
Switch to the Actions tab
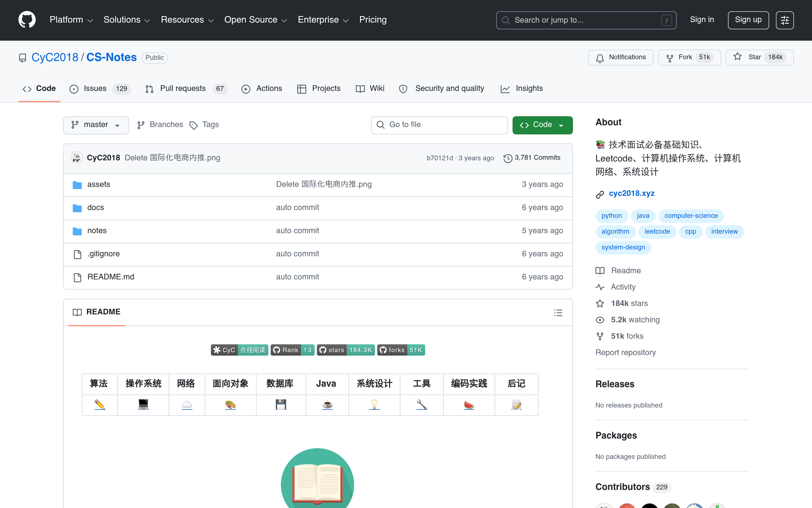point(262,89)
